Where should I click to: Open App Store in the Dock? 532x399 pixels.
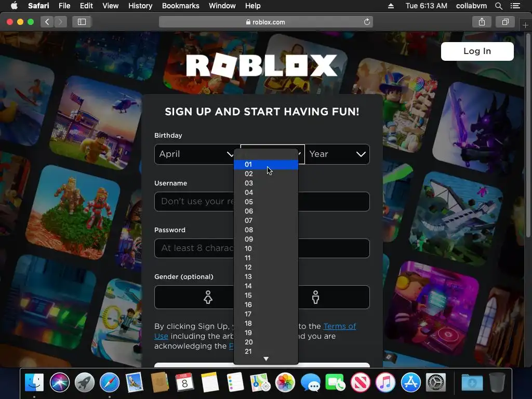(410, 382)
